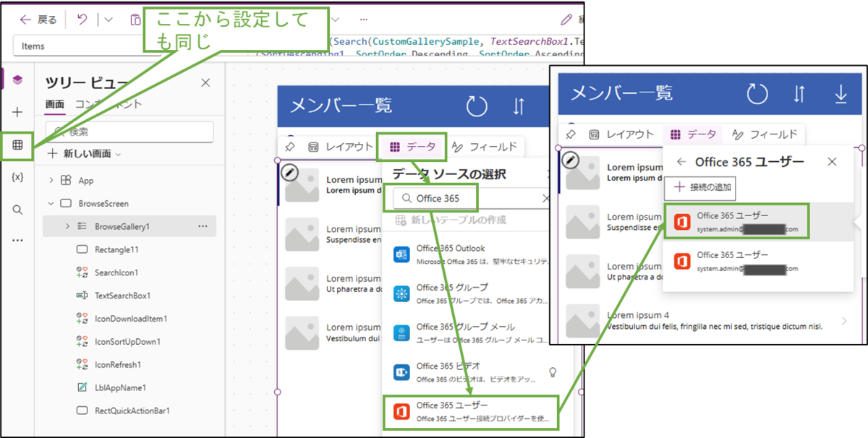Open レイアウト on the main canvas toolbar
868x438 pixels.
[x=340, y=147]
